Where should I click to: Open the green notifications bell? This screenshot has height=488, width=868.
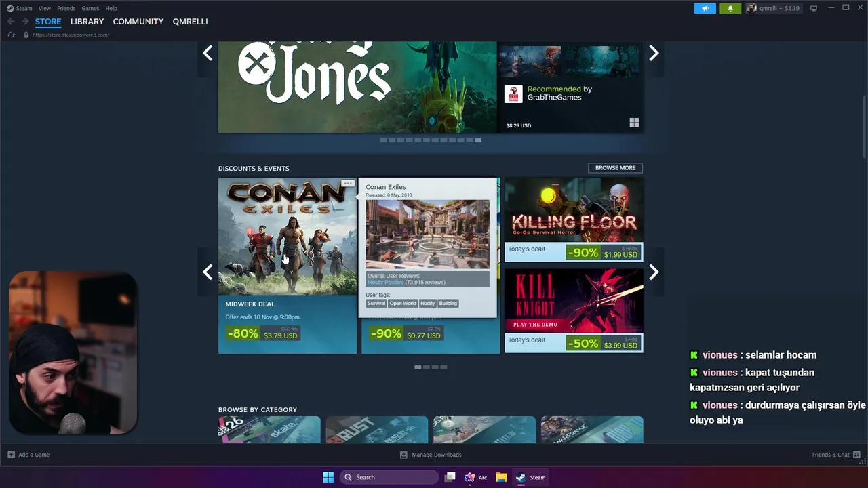(730, 8)
